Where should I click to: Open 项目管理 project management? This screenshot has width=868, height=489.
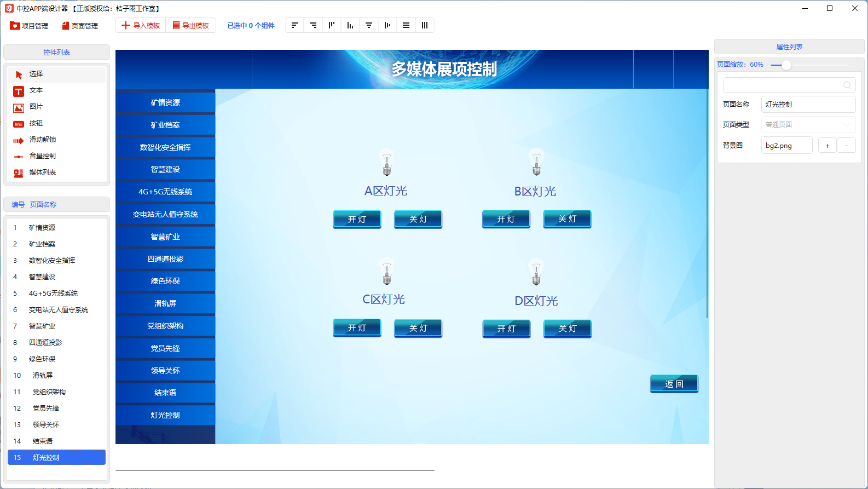click(30, 26)
